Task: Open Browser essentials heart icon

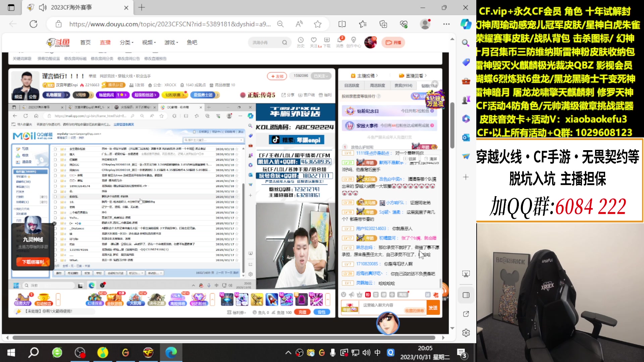Action: point(404,24)
